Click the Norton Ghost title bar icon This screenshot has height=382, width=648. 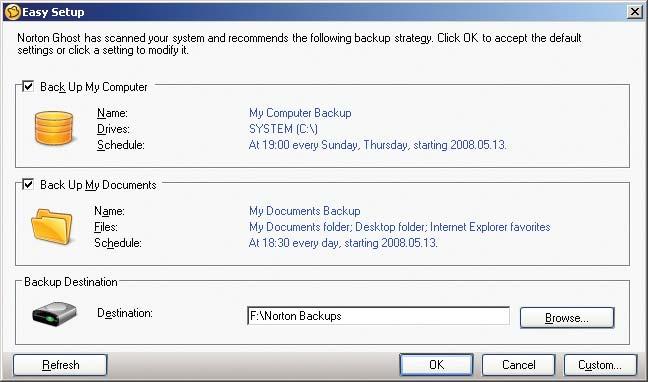(12, 12)
